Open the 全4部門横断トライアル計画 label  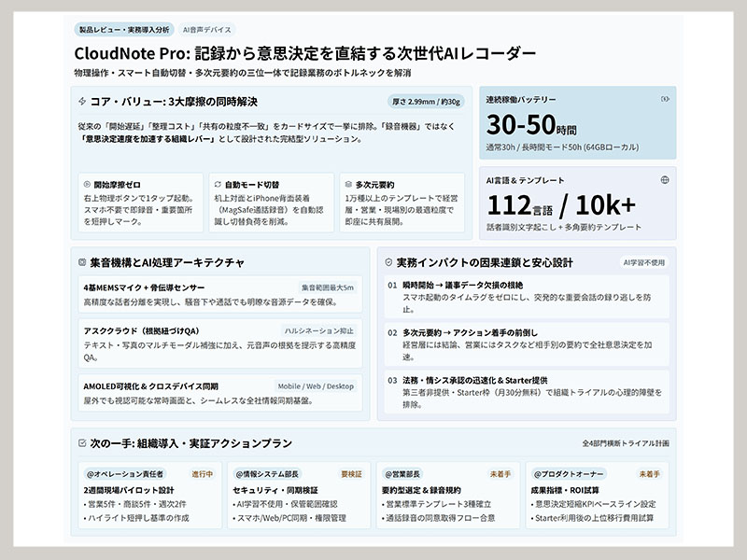coord(626,443)
